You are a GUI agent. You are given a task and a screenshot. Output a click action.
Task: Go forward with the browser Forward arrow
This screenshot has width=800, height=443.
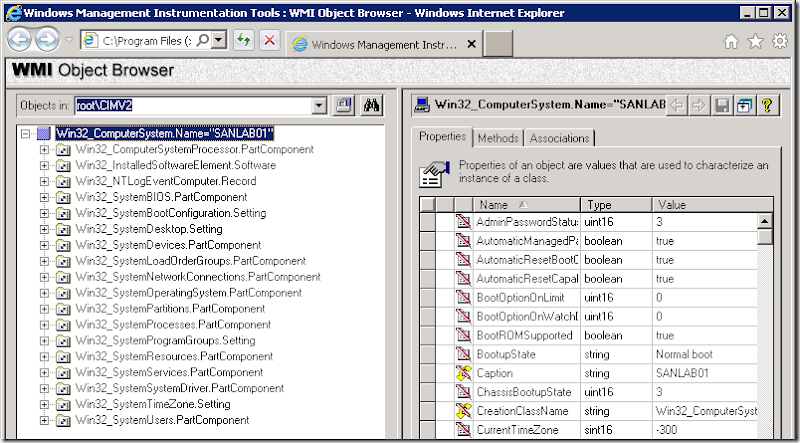tap(47, 40)
